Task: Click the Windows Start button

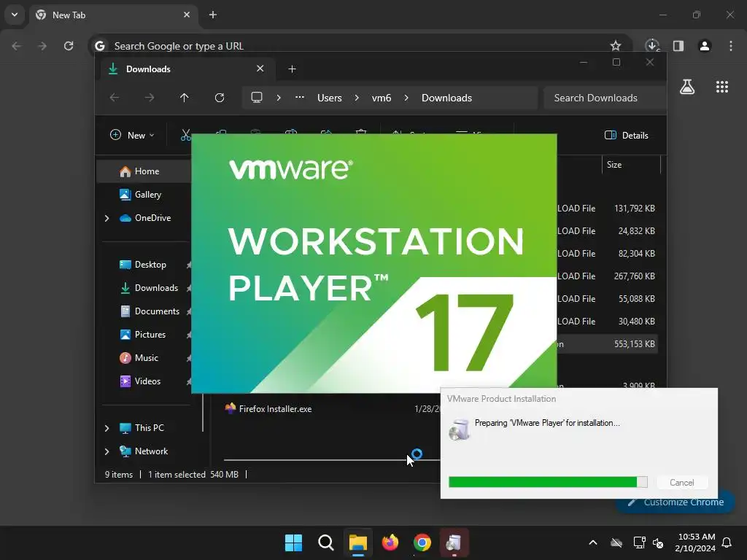Action: (x=293, y=542)
